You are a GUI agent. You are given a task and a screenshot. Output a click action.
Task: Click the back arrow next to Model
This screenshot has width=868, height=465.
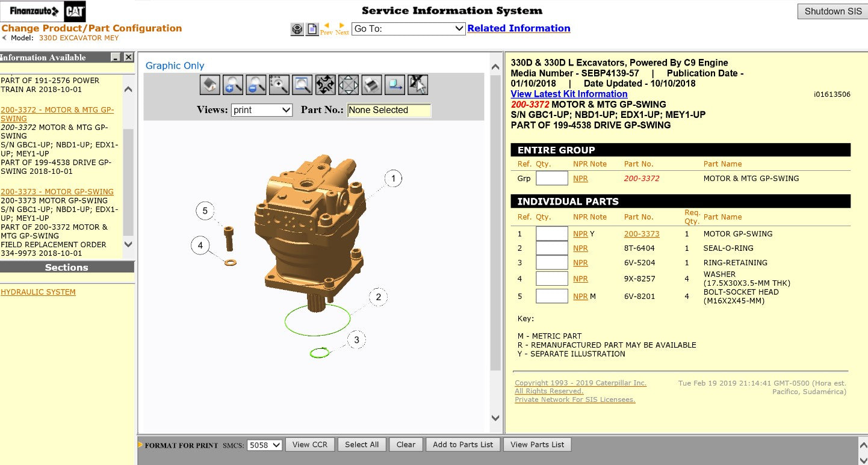pyautogui.click(x=4, y=37)
